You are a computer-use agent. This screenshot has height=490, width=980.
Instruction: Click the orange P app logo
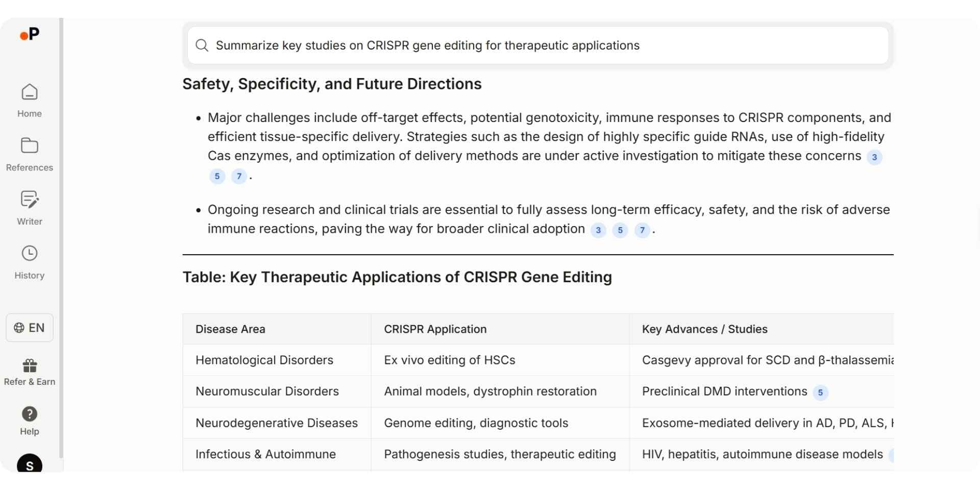[x=29, y=35]
